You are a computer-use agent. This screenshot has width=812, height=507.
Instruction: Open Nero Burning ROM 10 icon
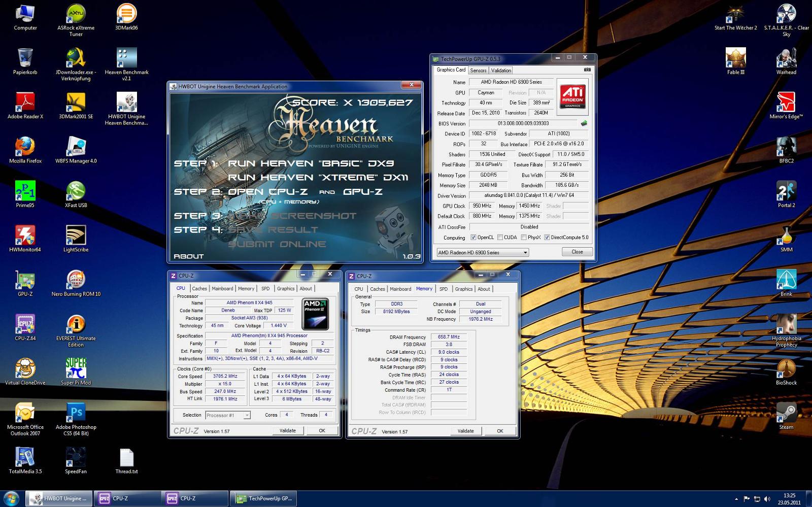pyautogui.click(x=76, y=283)
